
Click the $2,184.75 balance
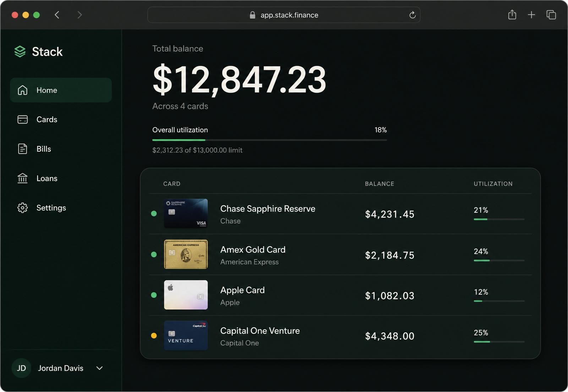(390, 255)
